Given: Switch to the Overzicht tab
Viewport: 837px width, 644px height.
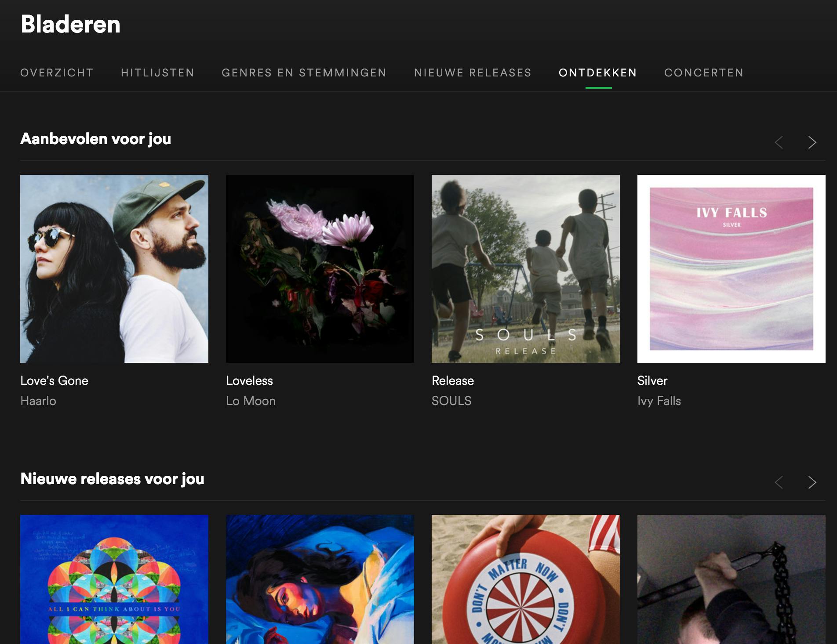Looking at the screenshot, I should coord(57,73).
